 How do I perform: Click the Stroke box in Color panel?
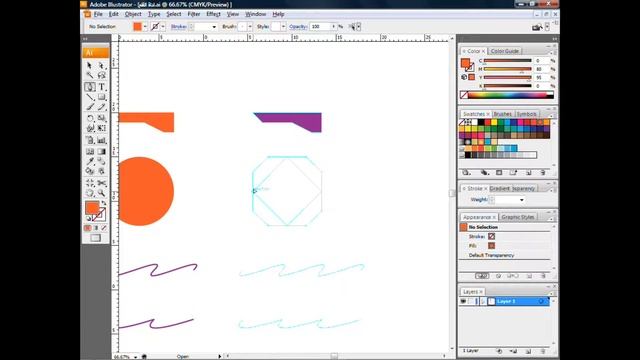pos(470,68)
